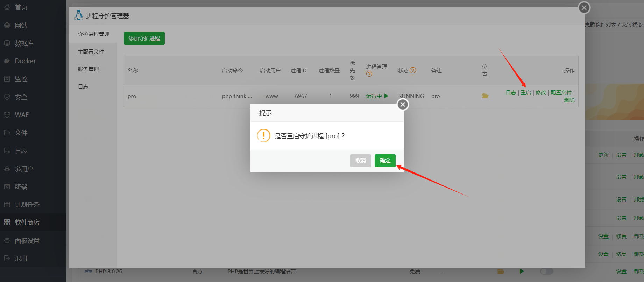The height and width of the screenshot is (282, 644).
Task: Click the 取消 cancel button in dialog
Action: (360, 161)
